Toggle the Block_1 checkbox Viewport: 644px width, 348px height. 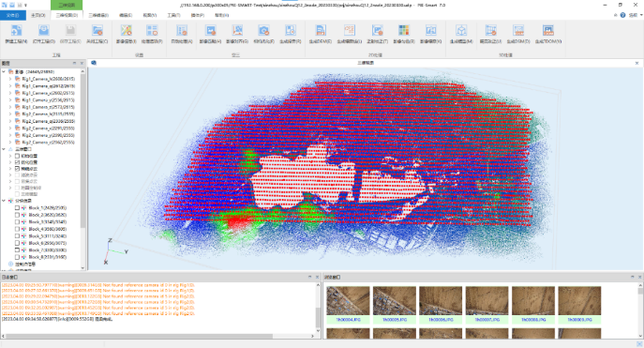coord(17,208)
